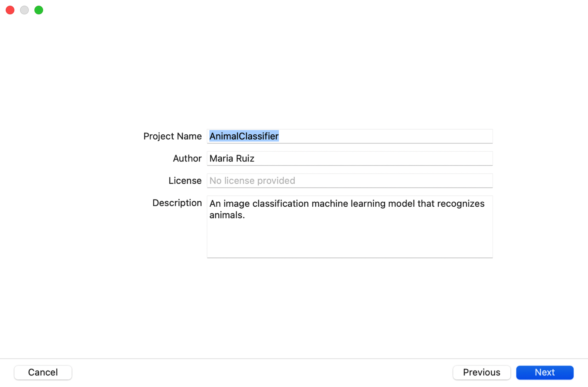This screenshot has height=387, width=588.
Task: Click the highlighted AnimalClassifier text
Action: [x=244, y=136]
